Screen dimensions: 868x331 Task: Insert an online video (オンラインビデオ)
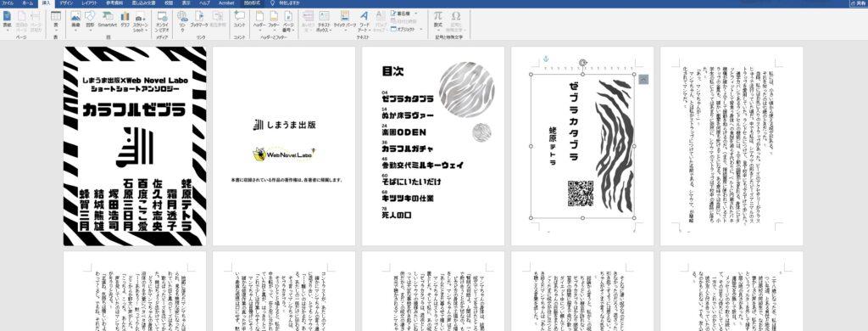(x=162, y=20)
